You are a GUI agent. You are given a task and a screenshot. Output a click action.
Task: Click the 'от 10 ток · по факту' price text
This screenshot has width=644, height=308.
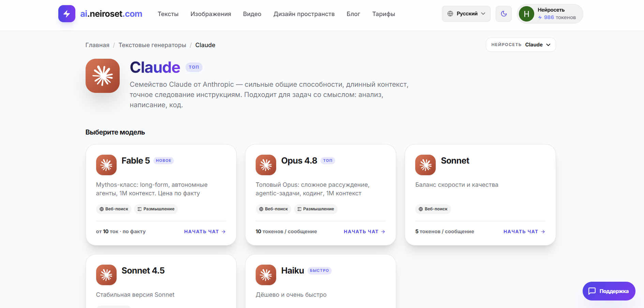pyautogui.click(x=121, y=232)
